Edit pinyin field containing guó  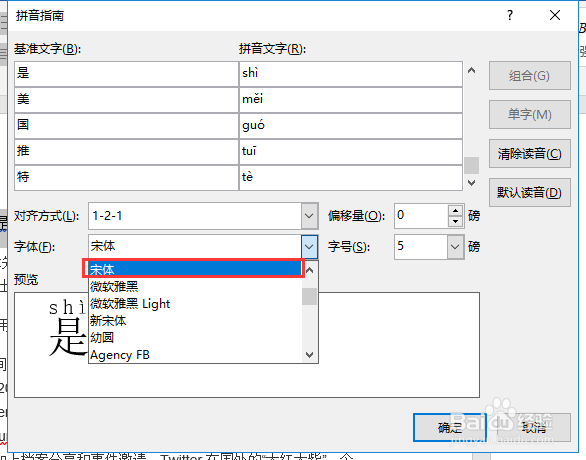tap(351, 126)
